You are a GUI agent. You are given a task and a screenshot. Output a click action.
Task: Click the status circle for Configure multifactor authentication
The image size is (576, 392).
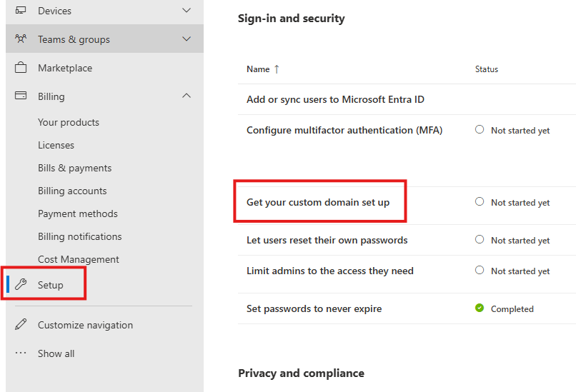click(x=480, y=130)
